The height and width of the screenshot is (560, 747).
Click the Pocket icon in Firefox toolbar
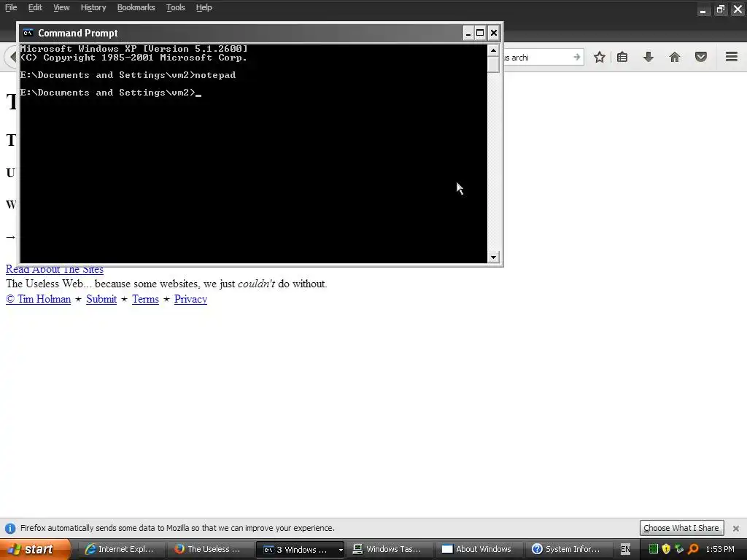701,57
